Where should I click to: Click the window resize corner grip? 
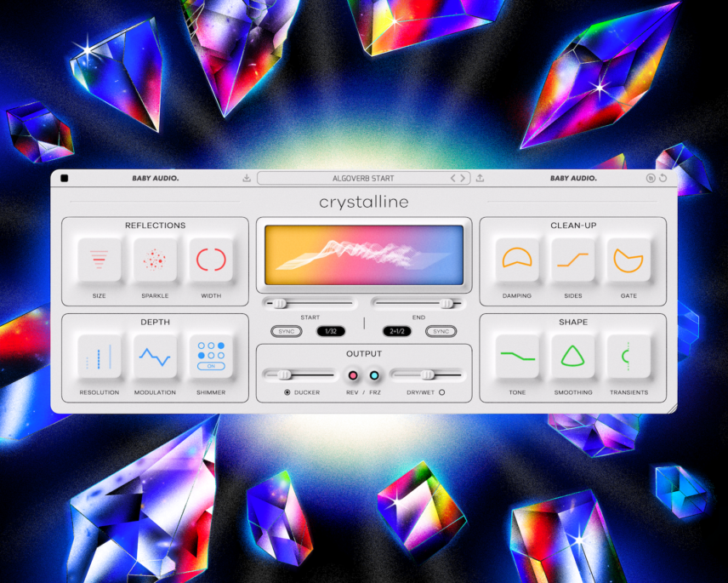tap(672, 409)
